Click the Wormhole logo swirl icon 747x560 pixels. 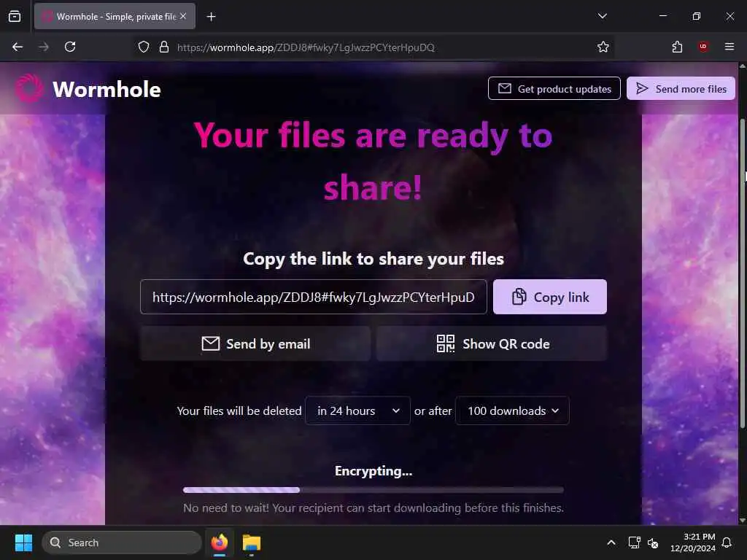(x=29, y=88)
